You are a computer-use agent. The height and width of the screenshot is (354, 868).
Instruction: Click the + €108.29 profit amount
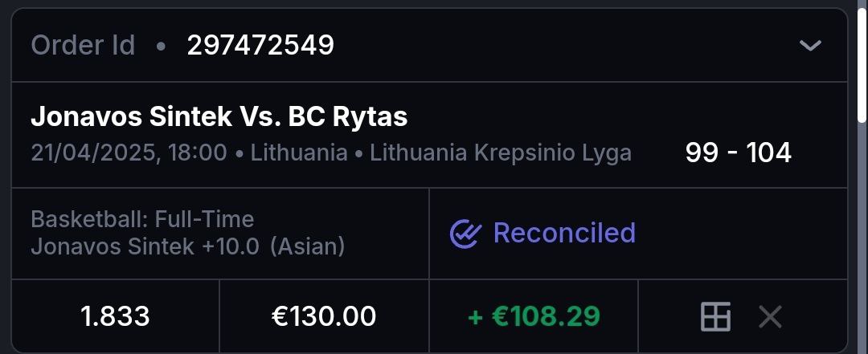[x=534, y=316]
